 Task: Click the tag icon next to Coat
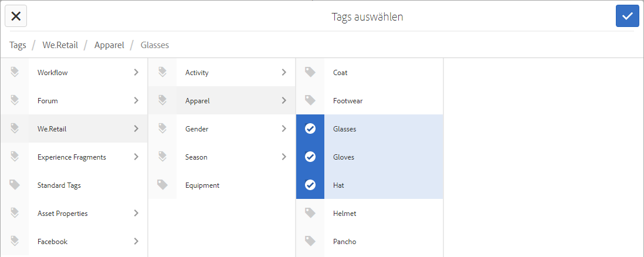click(x=310, y=72)
